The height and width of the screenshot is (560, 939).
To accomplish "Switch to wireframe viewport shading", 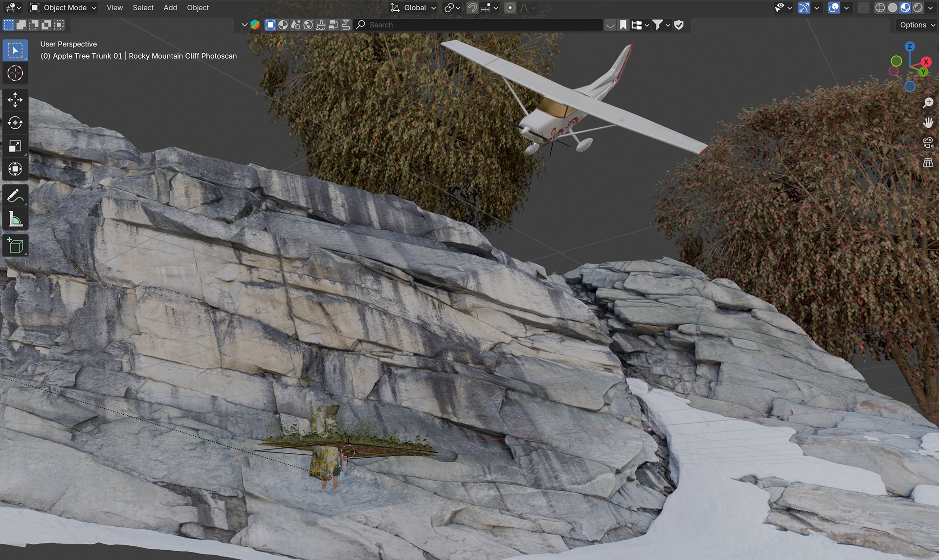I will click(x=880, y=8).
